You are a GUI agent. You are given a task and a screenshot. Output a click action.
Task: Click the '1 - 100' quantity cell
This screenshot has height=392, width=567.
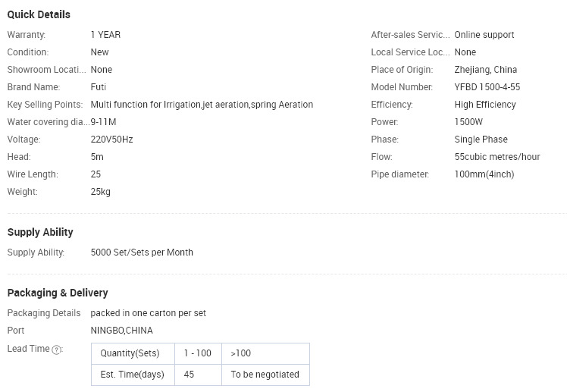click(198, 353)
